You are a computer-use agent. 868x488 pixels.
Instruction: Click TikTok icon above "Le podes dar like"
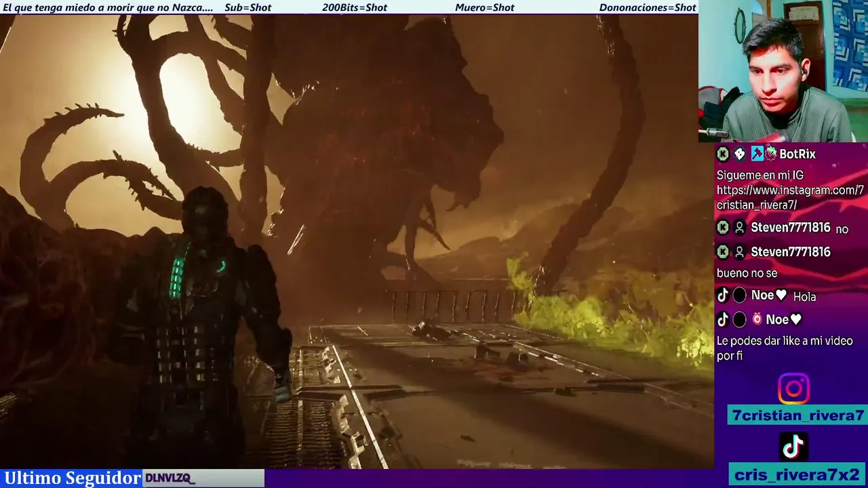[x=723, y=319]
